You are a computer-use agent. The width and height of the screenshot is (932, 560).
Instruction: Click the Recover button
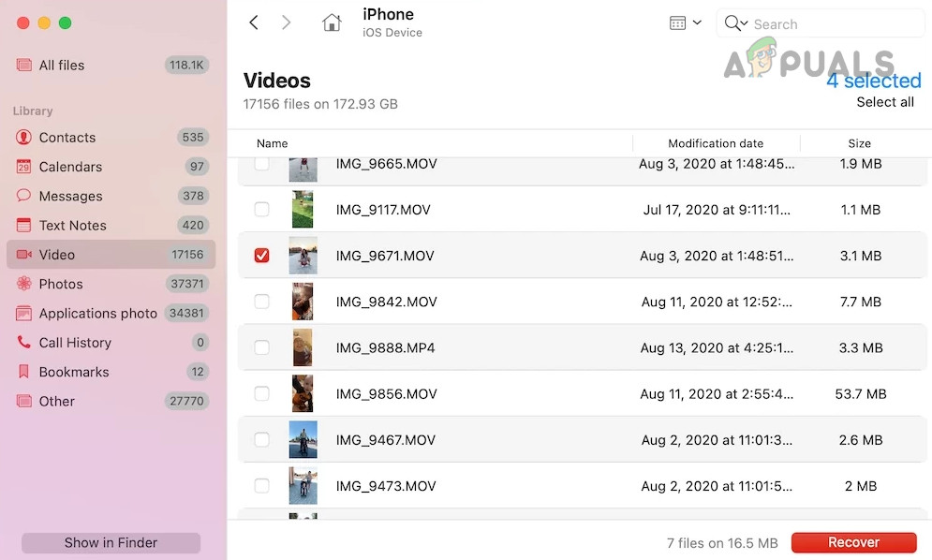[853, 542]
